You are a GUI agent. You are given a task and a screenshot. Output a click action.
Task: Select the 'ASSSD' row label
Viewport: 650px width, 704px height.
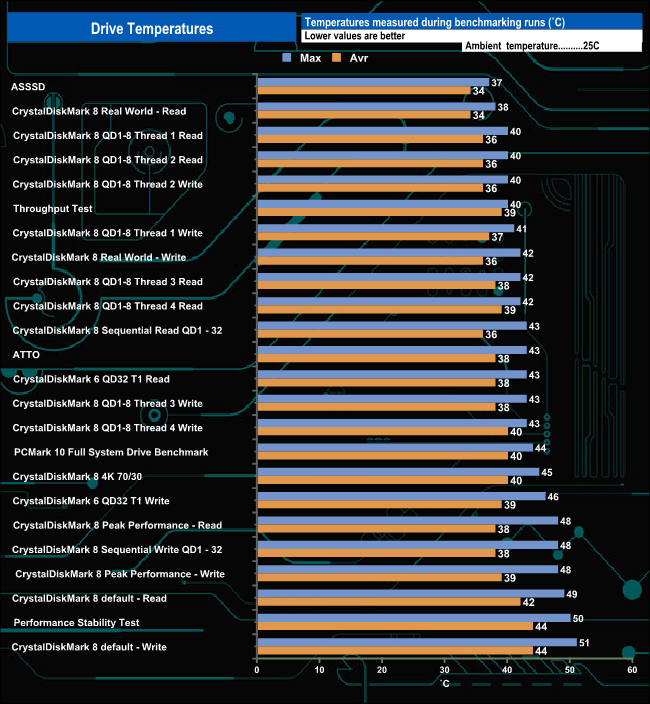28,87
